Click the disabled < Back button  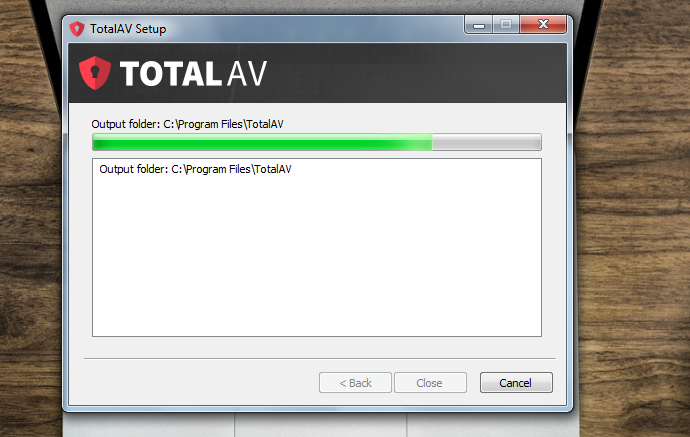[355, 383]
